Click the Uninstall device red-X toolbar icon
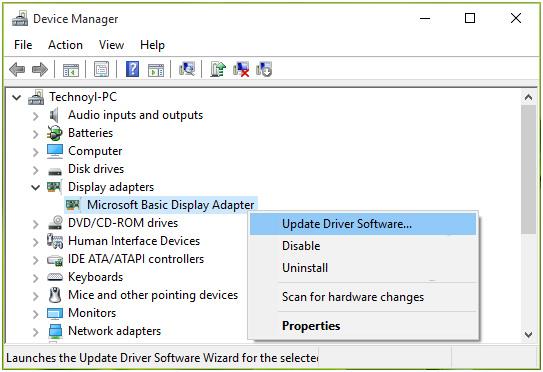 click(241, 69)
